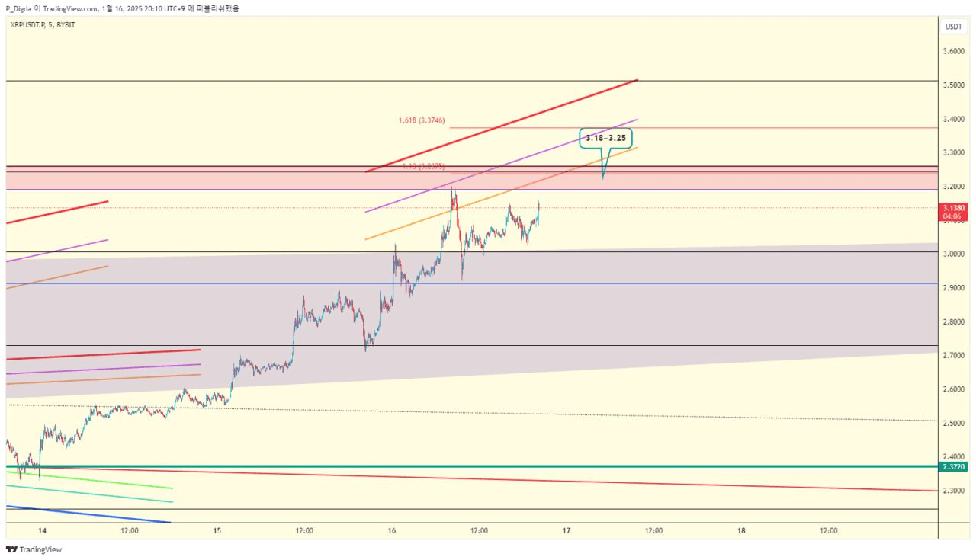The image size is (976, 560).
Task: Click the 2.3000 price axis label
Action: [954, 491]
